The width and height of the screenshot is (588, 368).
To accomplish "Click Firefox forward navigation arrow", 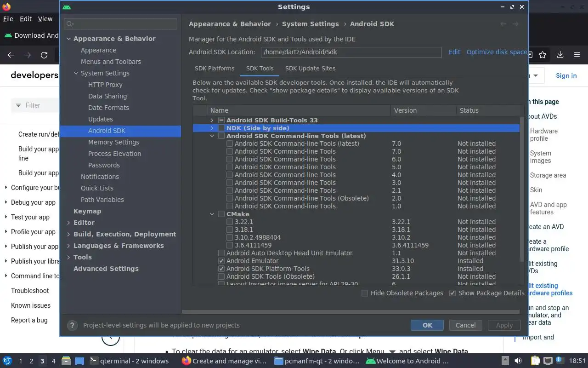I will 28,55.
